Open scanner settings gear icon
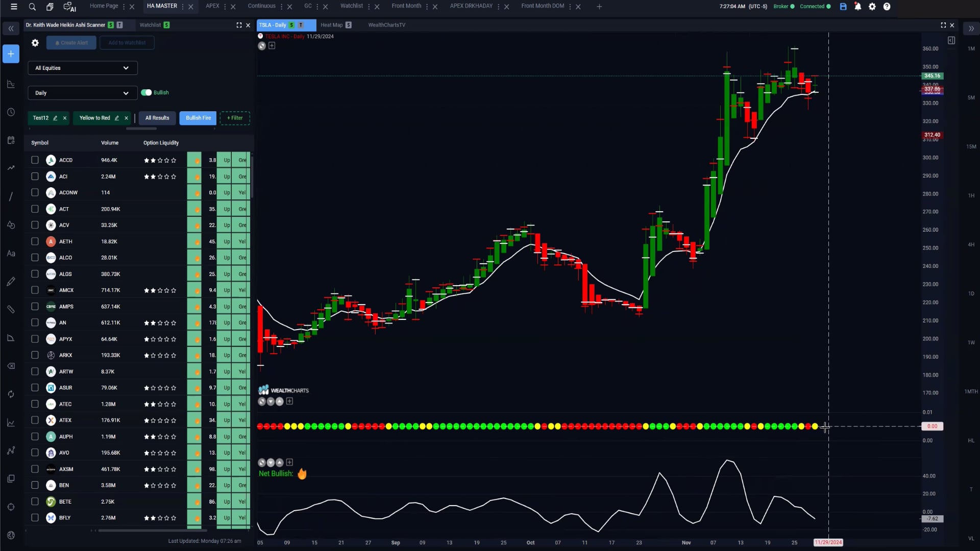980x551 pixels. coord(35,43)
